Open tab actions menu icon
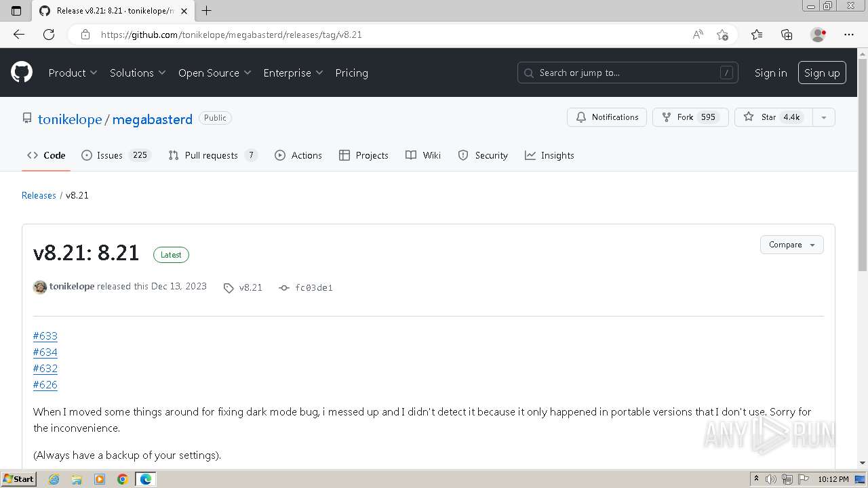The width and height of the screenshot is (868, 488). click(x=16, y=11)
